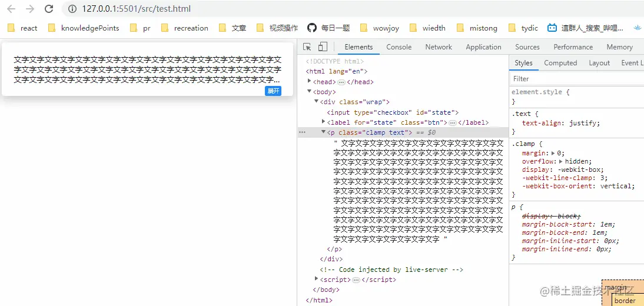This screenshot has height=306, width=644.
Task: Click the -webkit-line-clamp value 3
Action: (602, 178)
